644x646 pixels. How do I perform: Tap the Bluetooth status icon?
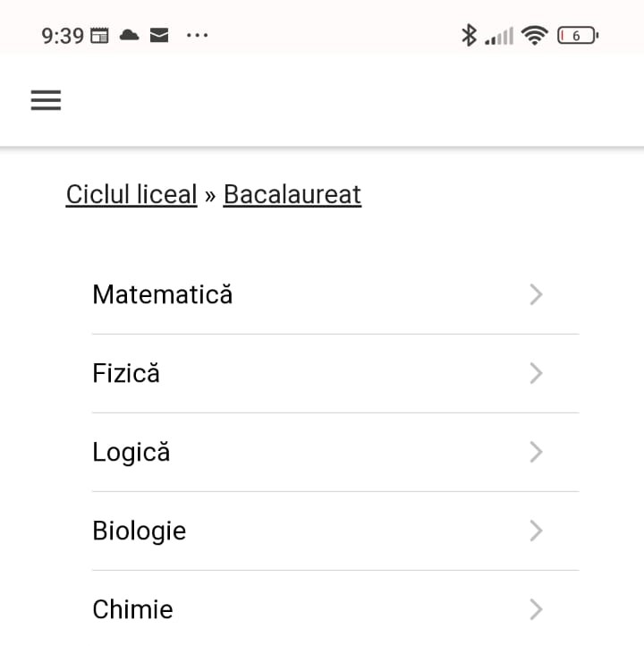(x=469, y=36)
